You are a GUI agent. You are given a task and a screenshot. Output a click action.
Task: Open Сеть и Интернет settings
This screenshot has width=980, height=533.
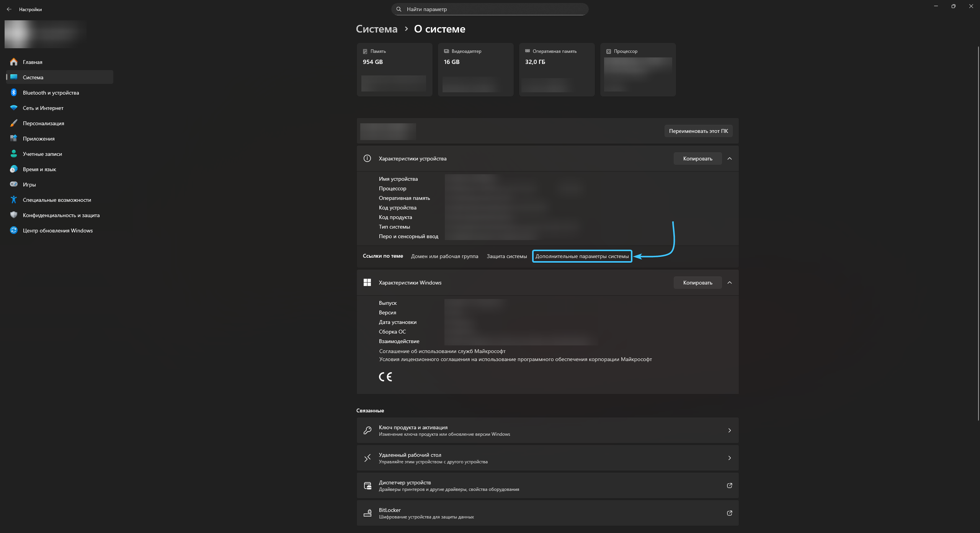[43, 108]
